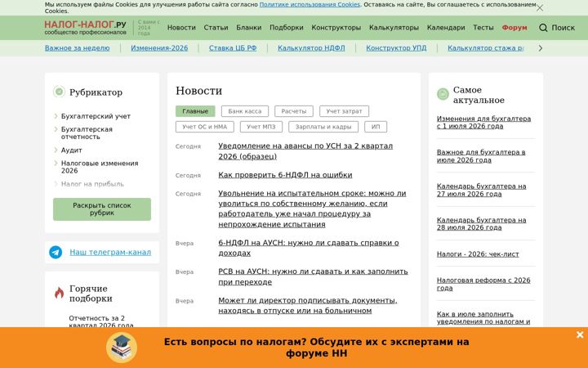Click the green Рубрикатор check icon
Image resolution: width=588 pixels, height=368 pixels.
click(59, 92)
